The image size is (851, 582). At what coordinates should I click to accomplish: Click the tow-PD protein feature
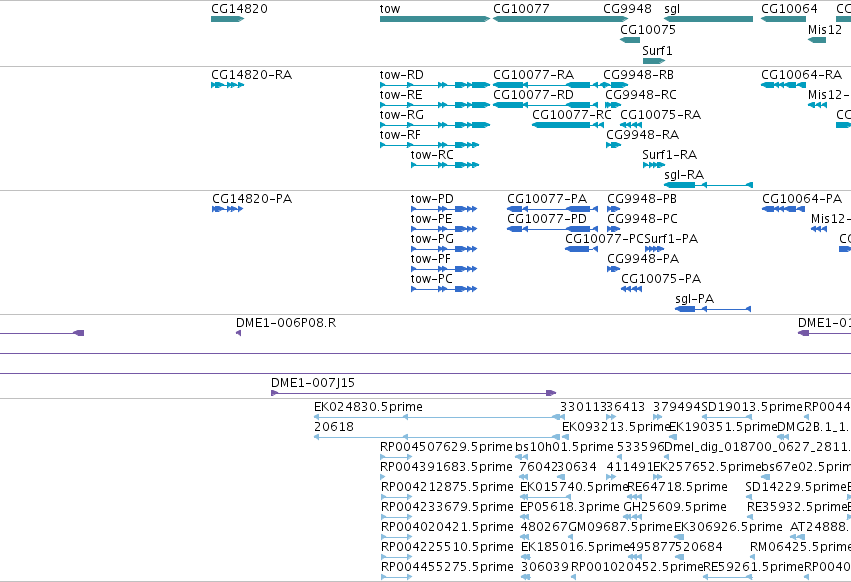click(444, 209)
